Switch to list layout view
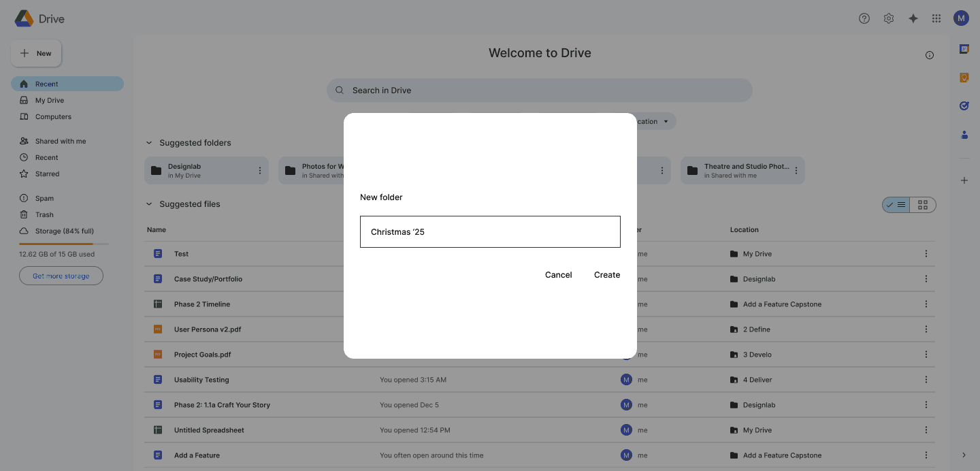980x471 pixels. tap(896, 205)
